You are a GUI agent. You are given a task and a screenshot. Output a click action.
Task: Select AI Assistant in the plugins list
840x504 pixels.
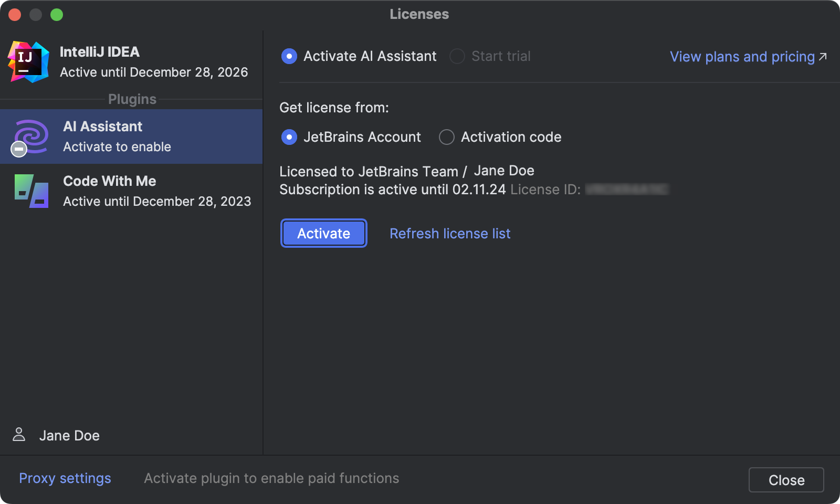[131, 136]
